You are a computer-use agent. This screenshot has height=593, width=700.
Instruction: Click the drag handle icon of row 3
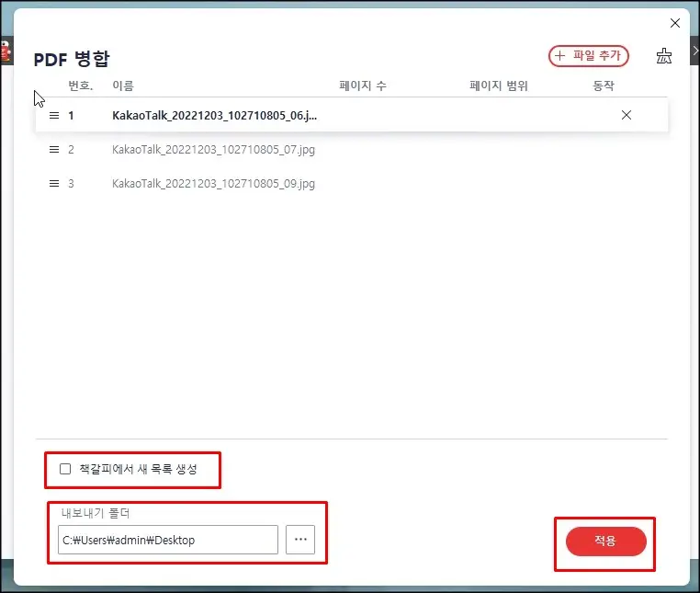pyautogui.click(x=54, y=184)
